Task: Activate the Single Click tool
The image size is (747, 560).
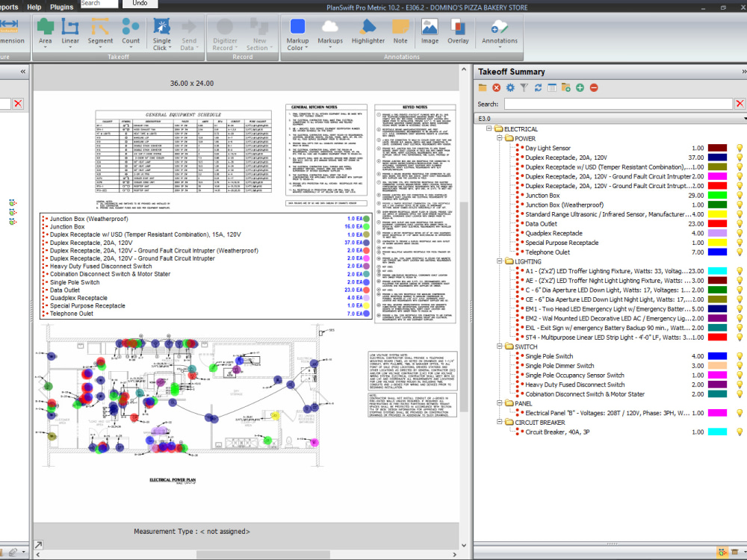Action: [162, 34]
